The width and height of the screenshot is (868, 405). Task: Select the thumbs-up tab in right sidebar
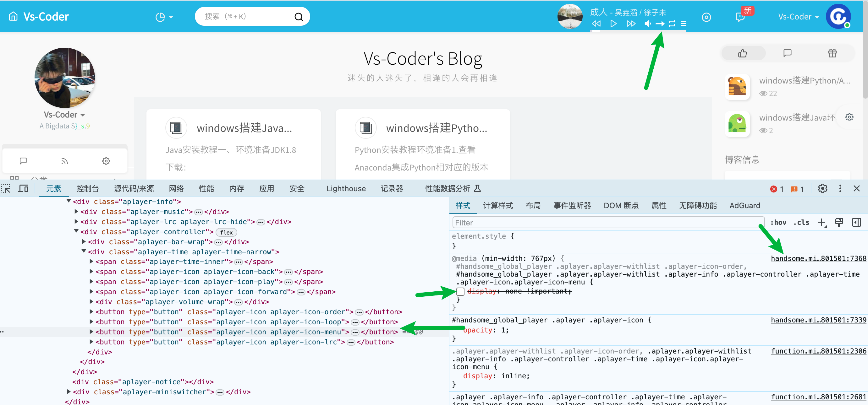pos(743,53)
